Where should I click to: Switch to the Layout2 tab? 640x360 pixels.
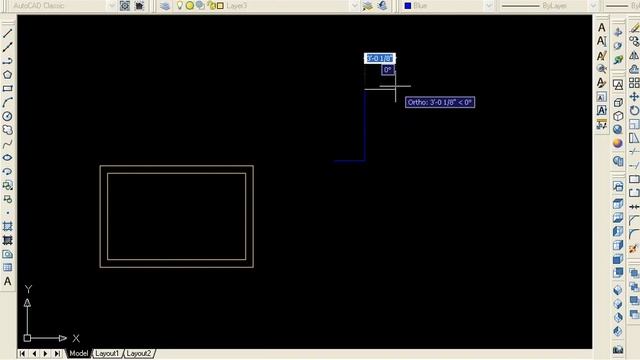(138, 353)
